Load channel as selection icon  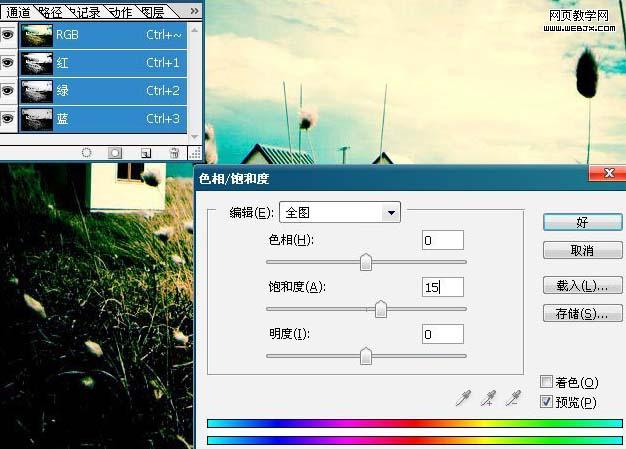(x=86, y=153)
